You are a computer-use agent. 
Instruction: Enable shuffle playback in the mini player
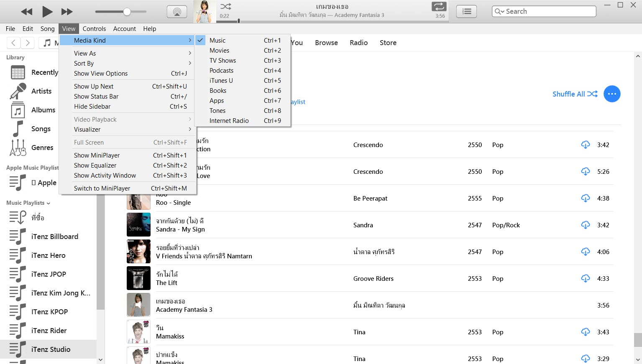(225, 7)
